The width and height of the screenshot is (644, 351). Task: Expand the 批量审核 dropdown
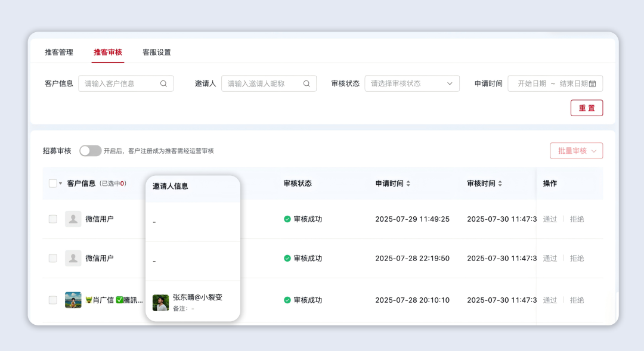[576, 151]
